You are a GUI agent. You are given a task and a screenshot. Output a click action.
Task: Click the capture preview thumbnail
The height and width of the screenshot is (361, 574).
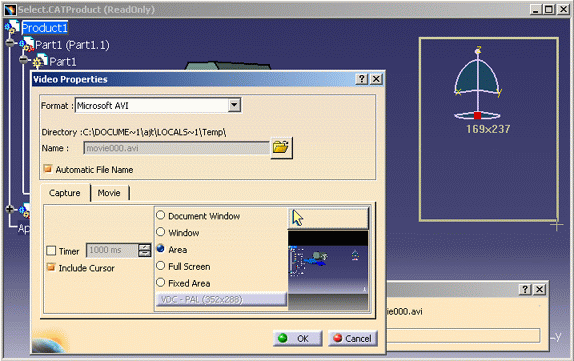328,270
